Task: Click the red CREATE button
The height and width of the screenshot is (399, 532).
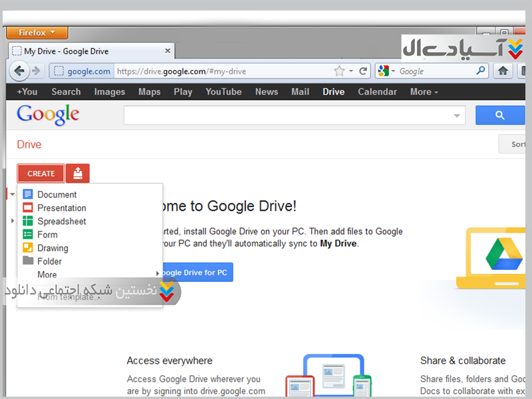Action: tap(41, 174)
